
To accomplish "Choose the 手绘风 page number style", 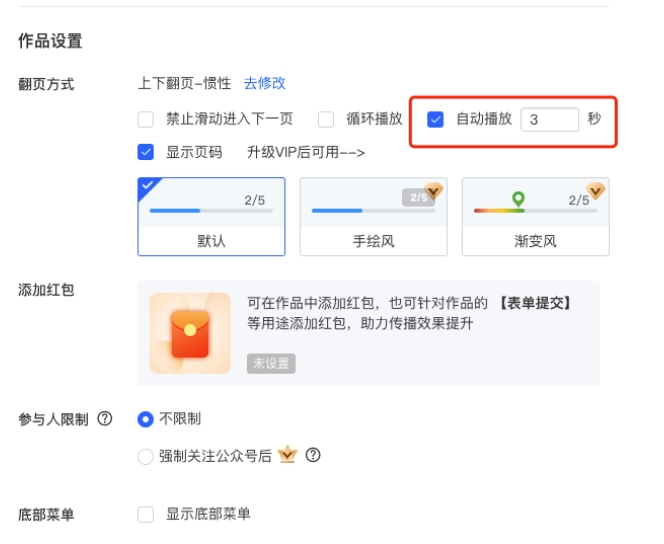I will 373,217.
